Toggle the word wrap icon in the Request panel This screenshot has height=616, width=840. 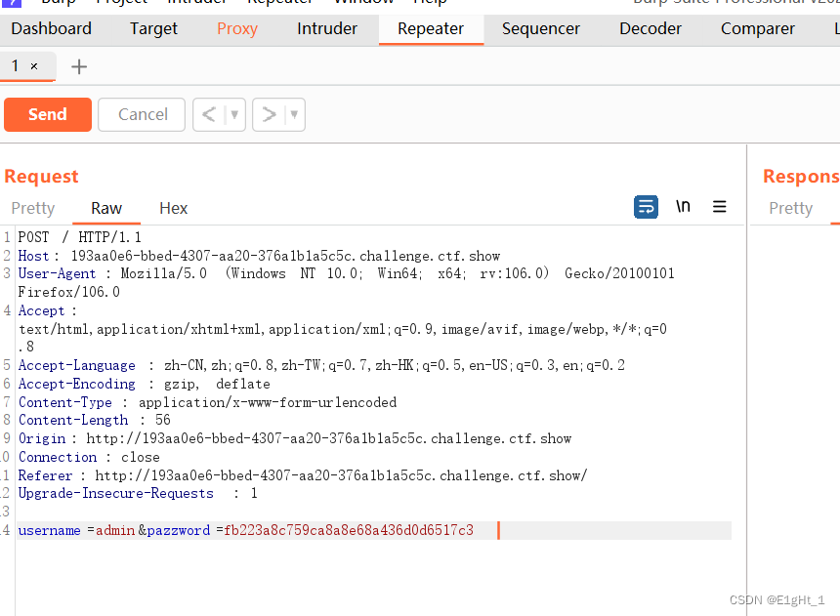tap(646, 207)
